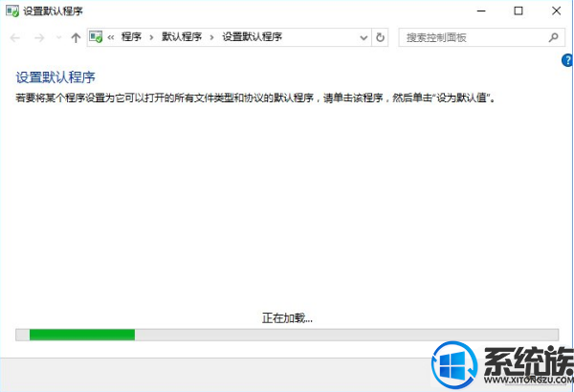Open the address bar history dropdown
This screenshot has width=574, height=392.
coord(364,37)
